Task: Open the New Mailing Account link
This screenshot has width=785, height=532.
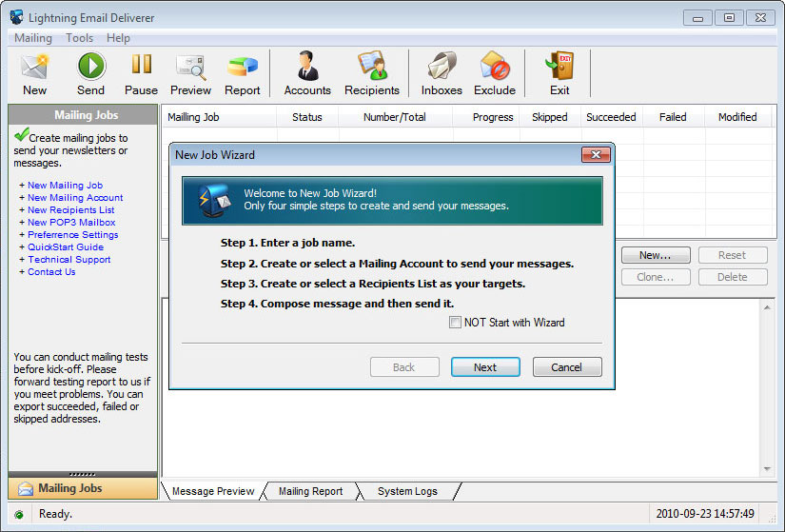Action: (75, 198)
